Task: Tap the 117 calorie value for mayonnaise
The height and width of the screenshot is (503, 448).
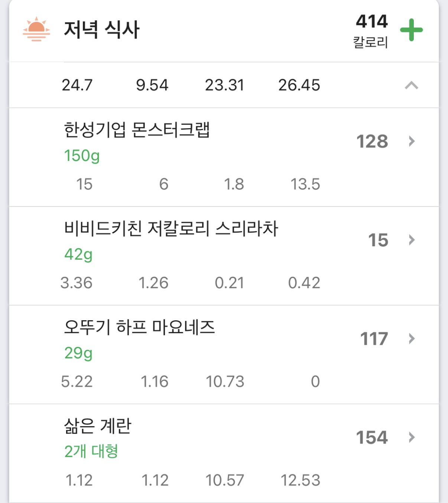Action: [x=374, y=339]
